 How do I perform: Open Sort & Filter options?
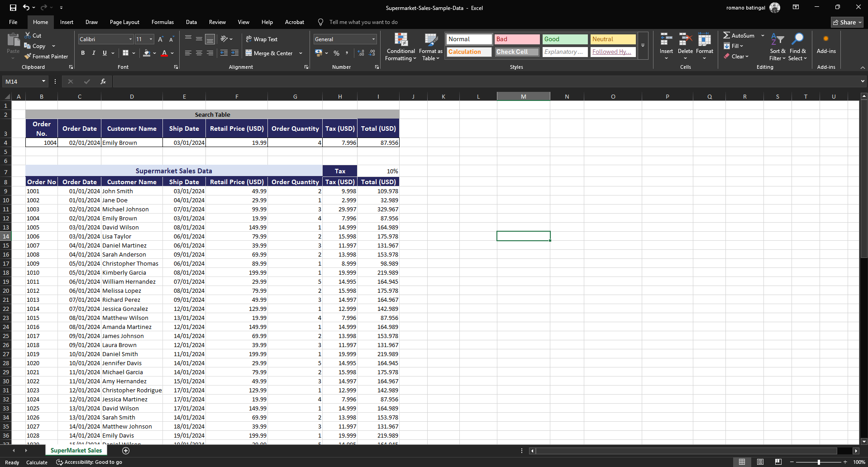(777, 47)
